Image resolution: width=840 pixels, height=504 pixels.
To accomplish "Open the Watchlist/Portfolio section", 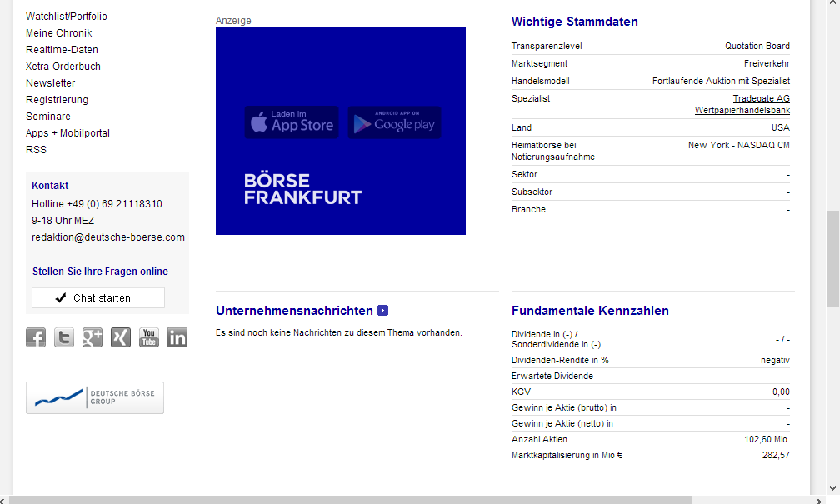I will (67, 16).
